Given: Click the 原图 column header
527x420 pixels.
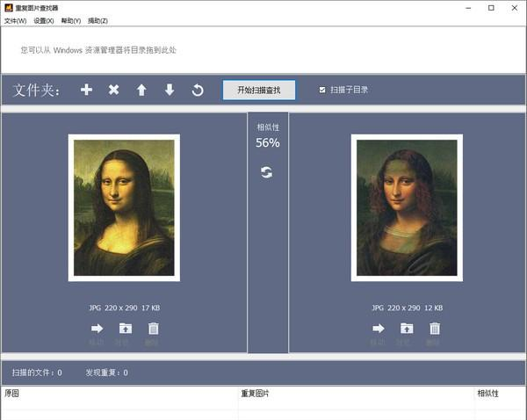Looking at the screenshot, I should click(119, 394).
